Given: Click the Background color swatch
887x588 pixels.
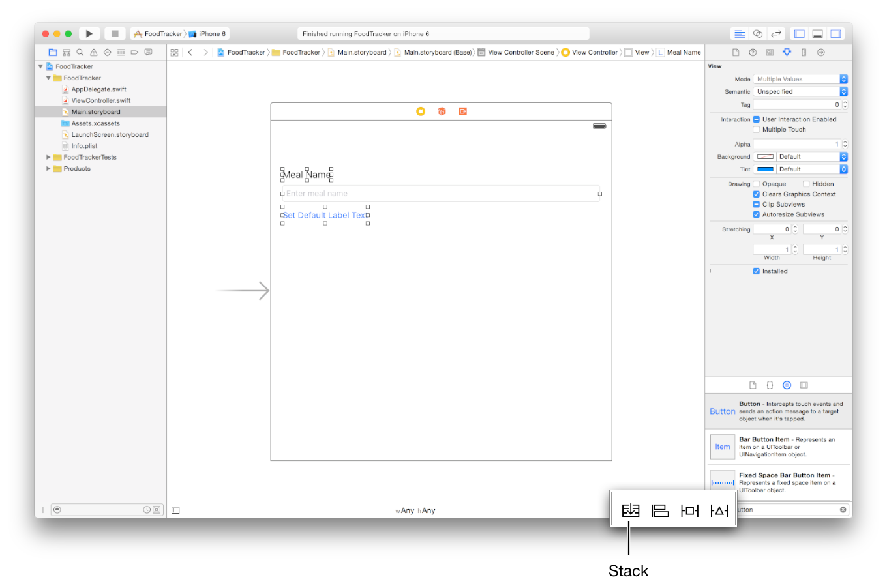Looking at the screenshot, I should pyautogui.click(x=766, y=157).
